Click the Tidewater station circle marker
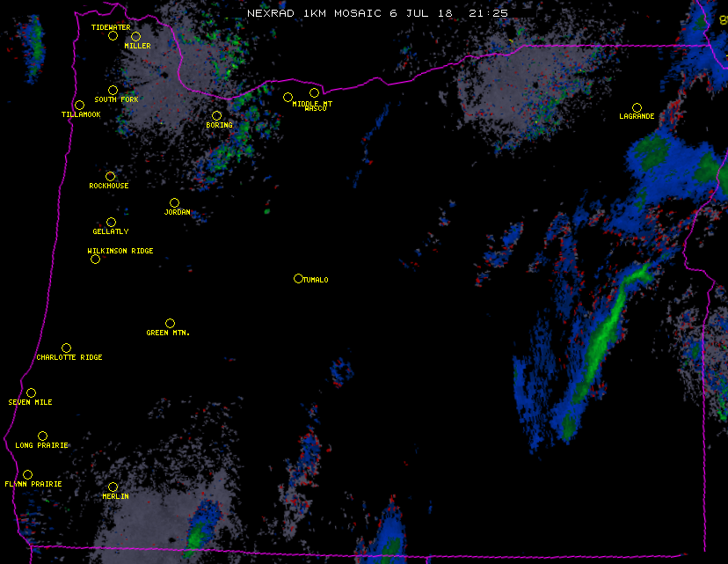This screenshot has height=564, width=728. click(x=113, y=36)
